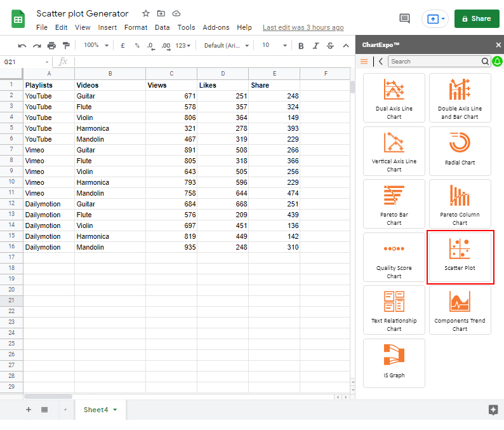Activate the paint format tool
This screenshot has height=430, width=504.
(x=66, y=46)
